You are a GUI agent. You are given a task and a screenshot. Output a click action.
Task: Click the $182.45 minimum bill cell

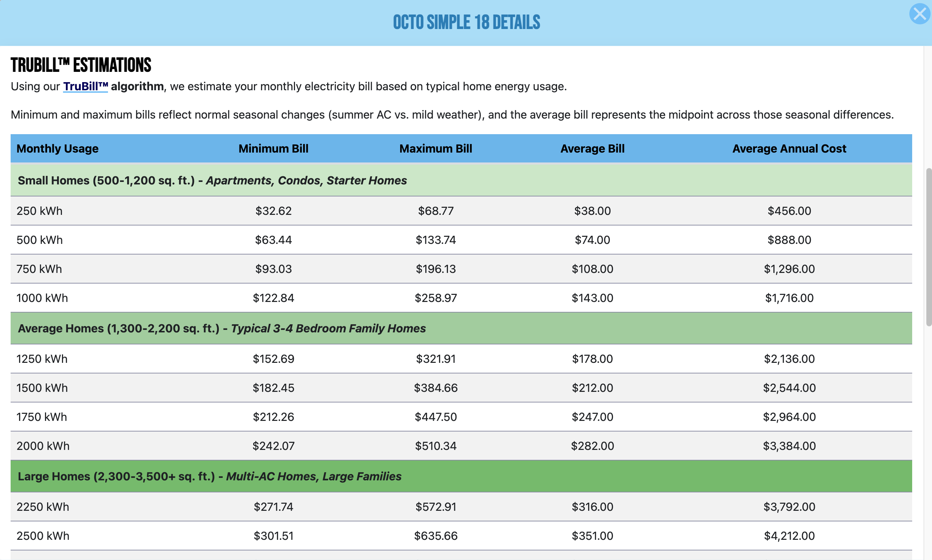[x=273, y=388]
